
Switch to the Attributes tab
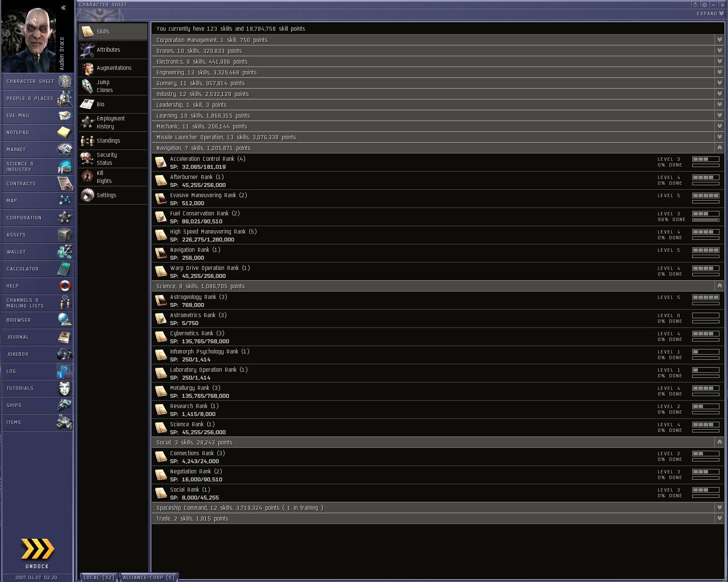(x=113, y=49)
